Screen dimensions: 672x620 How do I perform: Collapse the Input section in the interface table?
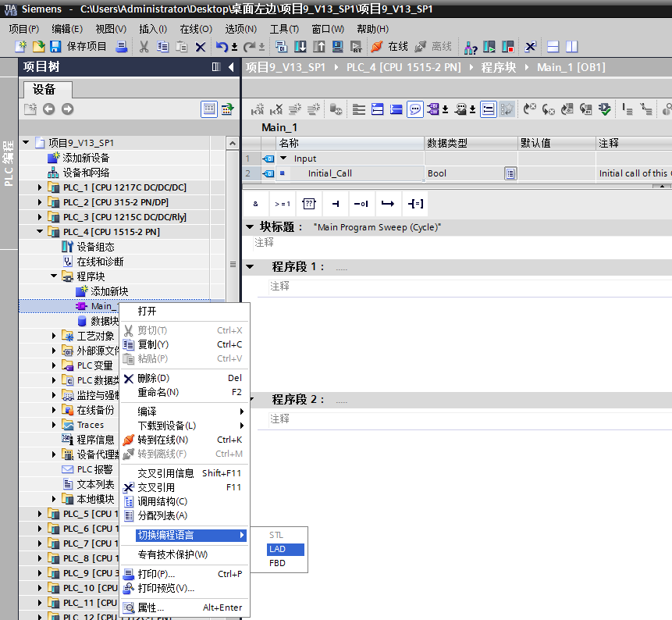(x=283, y=159)
